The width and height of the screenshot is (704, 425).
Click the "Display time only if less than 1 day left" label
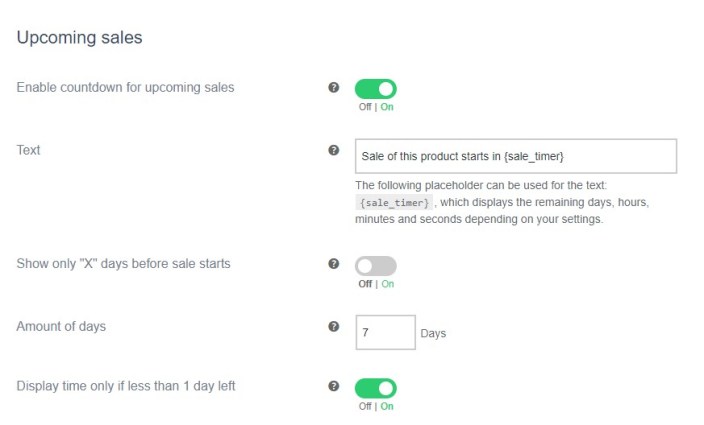(126, 386)
